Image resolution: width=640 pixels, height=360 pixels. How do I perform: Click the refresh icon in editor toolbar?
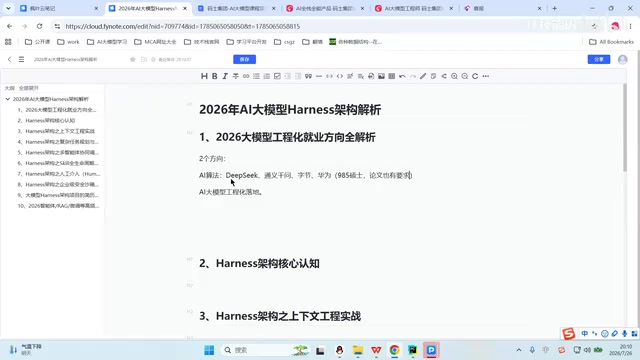[x=475, y=76]
